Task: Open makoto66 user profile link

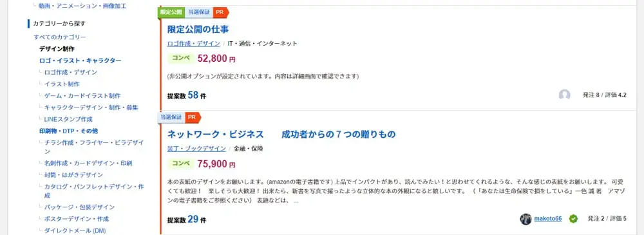Action: pos(548,218)
